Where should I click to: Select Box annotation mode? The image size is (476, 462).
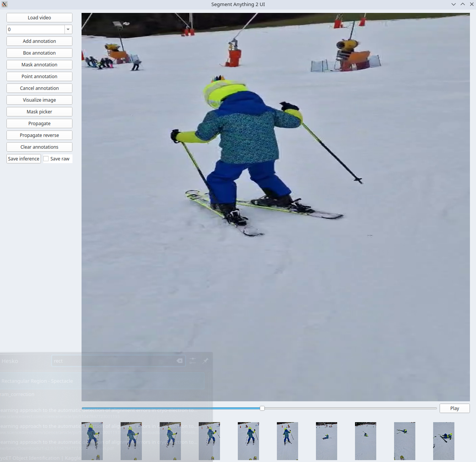(39, 53)
